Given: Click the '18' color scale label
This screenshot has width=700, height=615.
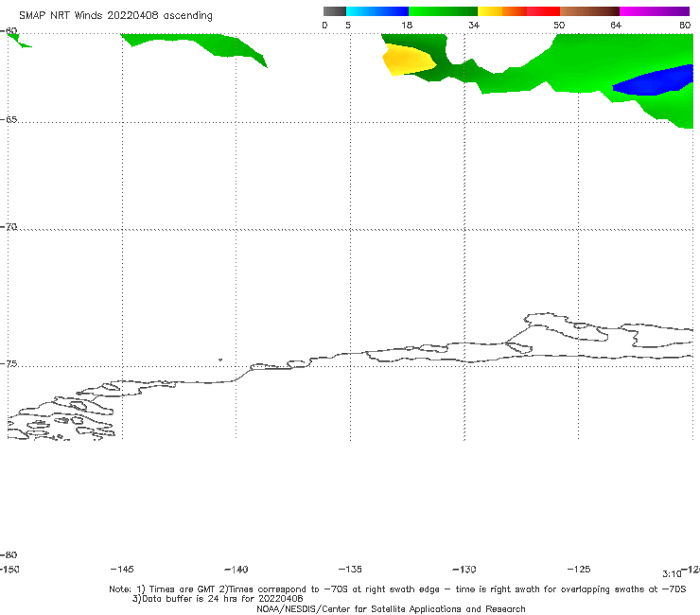Looking at the screenshot, I should (x=407, y=26).
